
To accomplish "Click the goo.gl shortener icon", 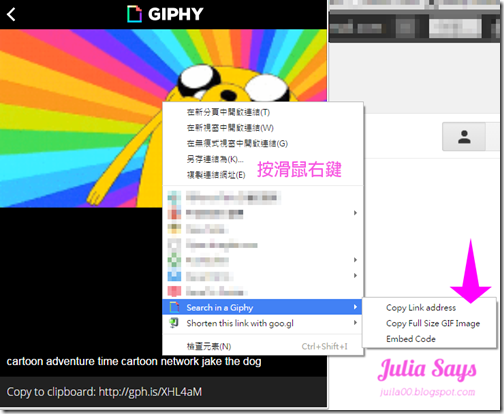I will point(174,323).
